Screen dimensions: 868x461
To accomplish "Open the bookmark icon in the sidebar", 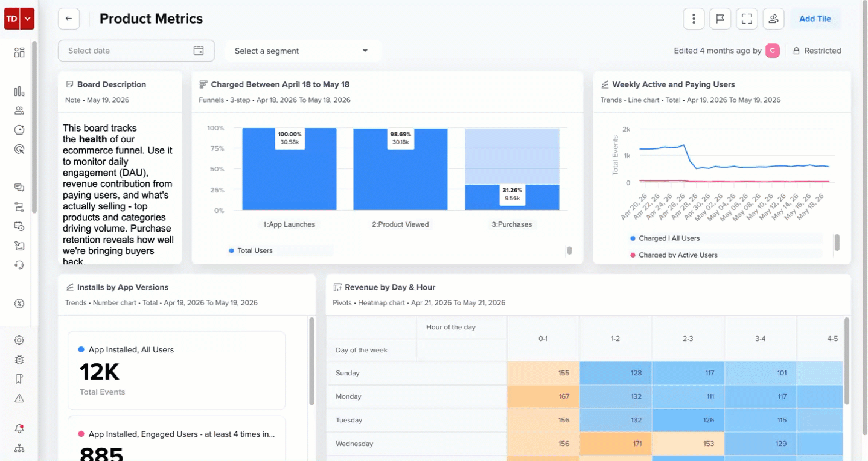I will [x=19, y=379].
